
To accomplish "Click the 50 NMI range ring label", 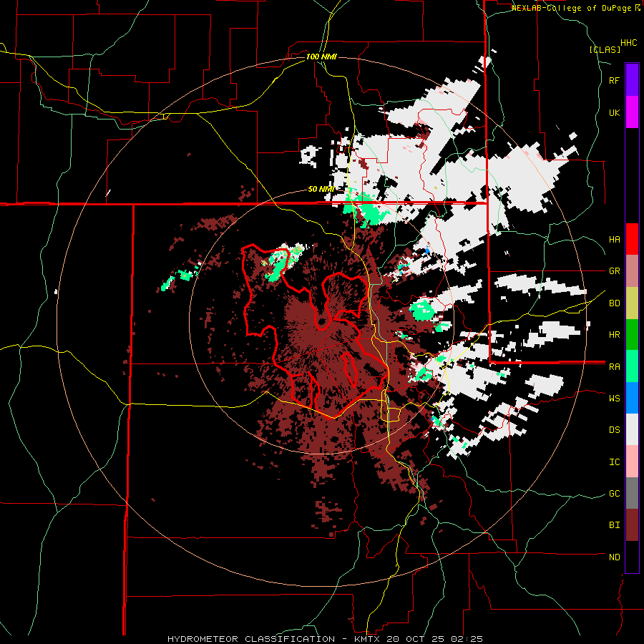I will (x=321, y=189).
